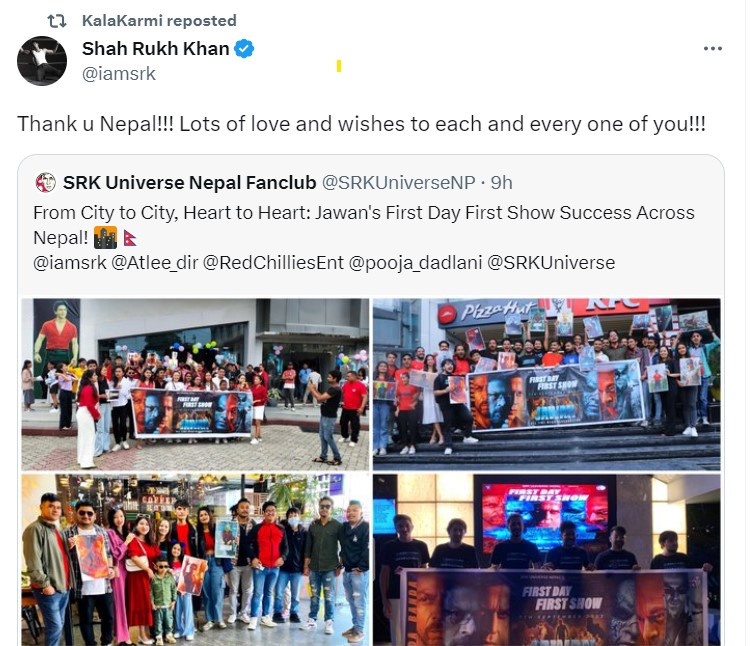Click the cityscape emoji in quoted tweet

[x=105, y=237]
